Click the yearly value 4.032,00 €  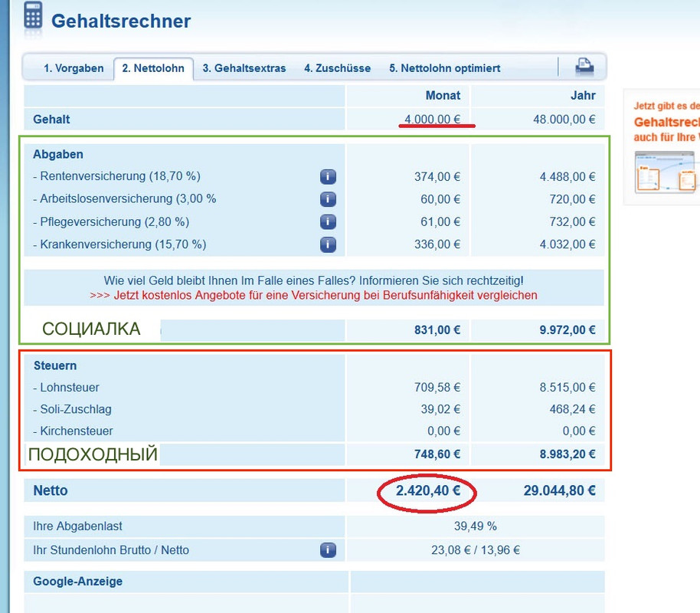click(568, 244)
